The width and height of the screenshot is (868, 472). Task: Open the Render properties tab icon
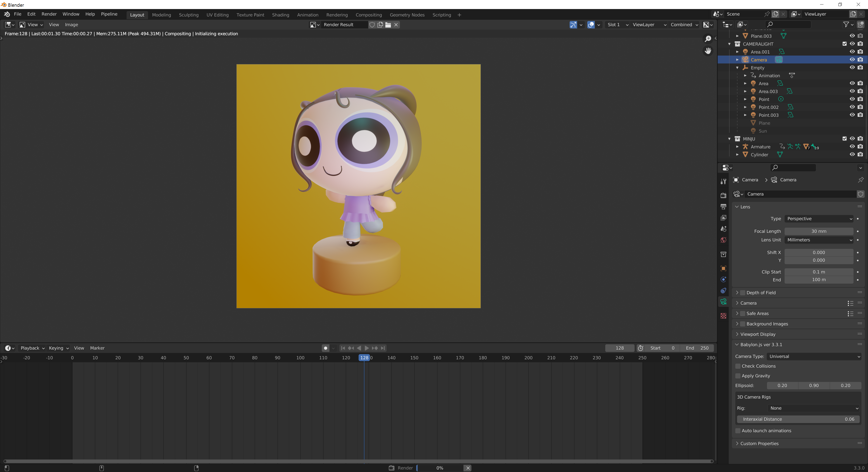(x=723, y=195)
